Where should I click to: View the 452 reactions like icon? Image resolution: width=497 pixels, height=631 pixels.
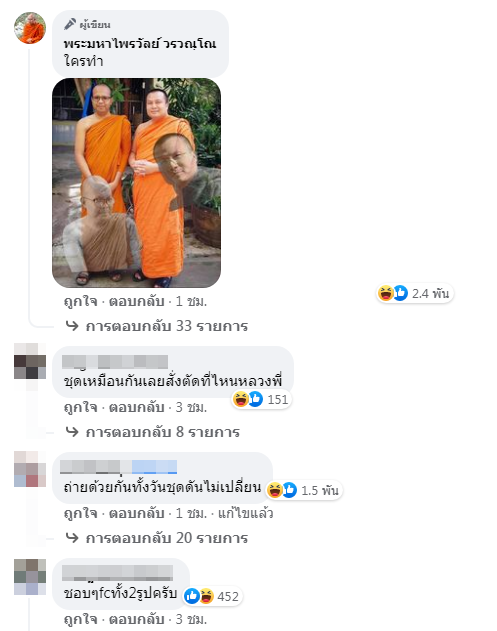(192, 596)
